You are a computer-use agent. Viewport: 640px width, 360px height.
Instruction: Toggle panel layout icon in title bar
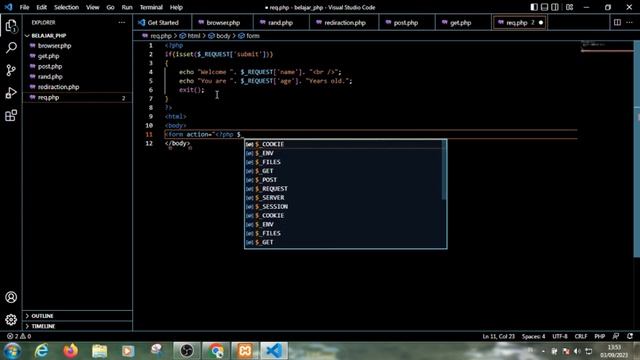click(x=544, y=7)
